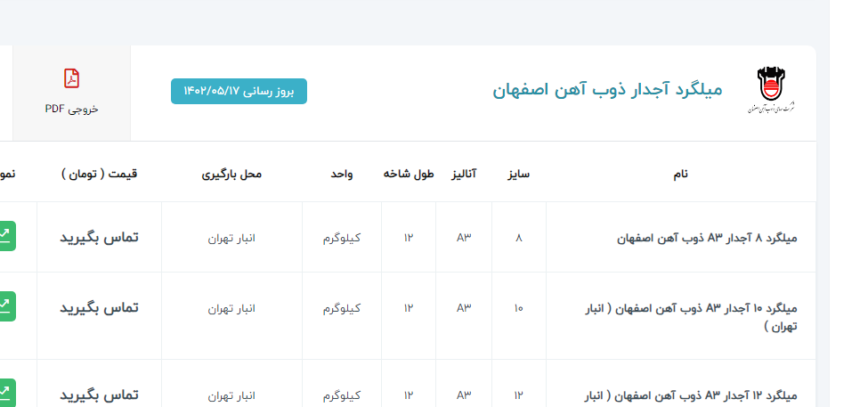Click the محل بارگیری column header
868x407 pixels.
click(231, 174)
